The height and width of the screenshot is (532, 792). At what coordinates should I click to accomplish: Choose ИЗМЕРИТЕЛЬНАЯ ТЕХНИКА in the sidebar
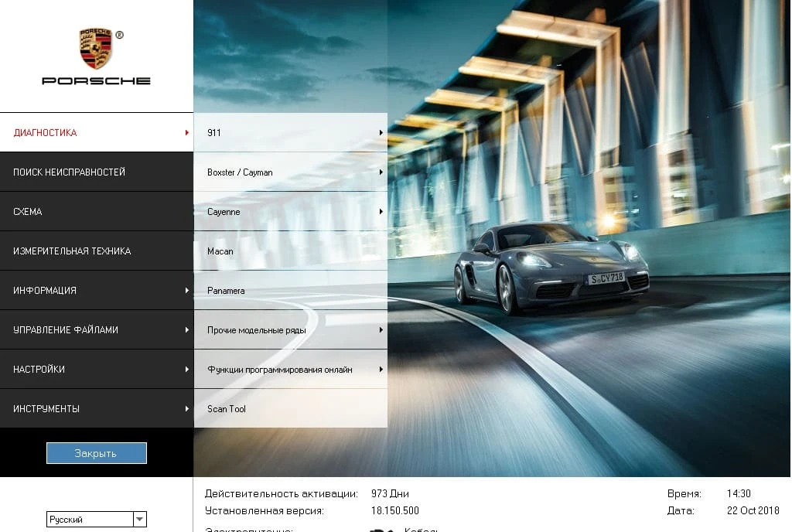pyautogui.click(x=97, y=251)
